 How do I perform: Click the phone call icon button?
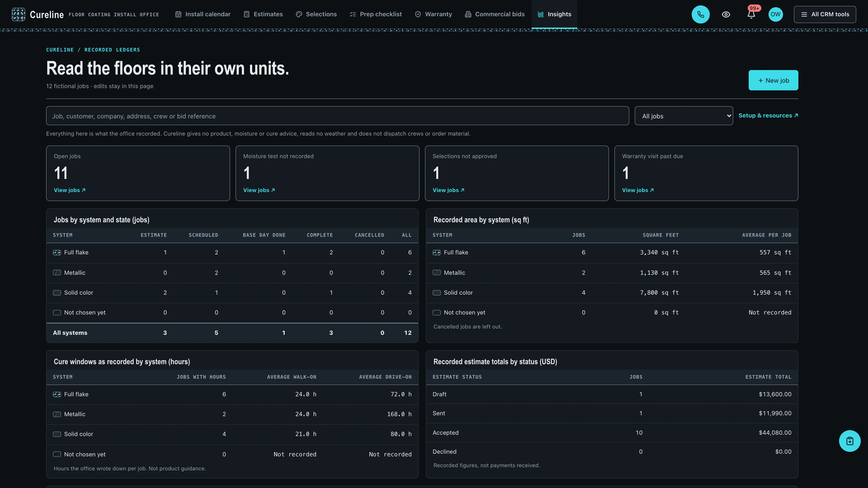[701, 14]
